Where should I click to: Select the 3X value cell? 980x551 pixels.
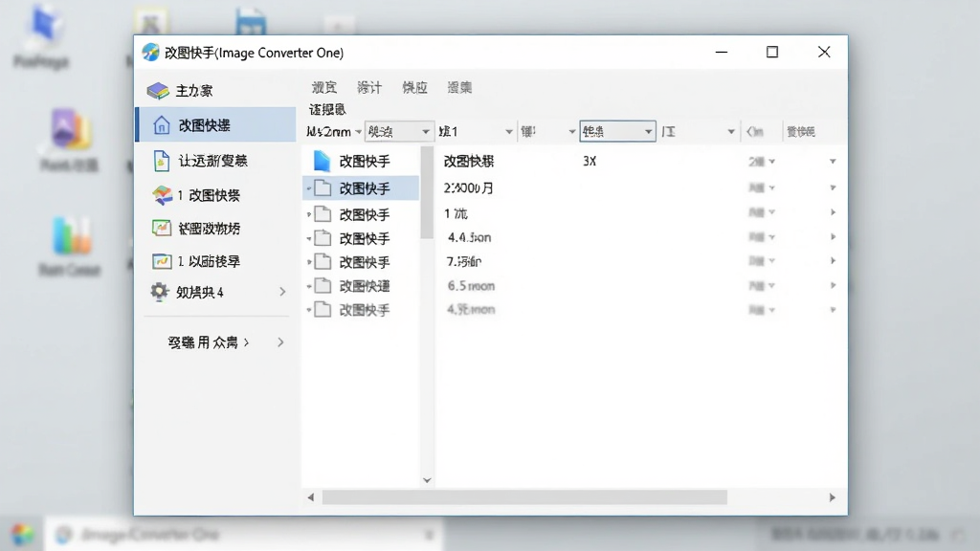pos(590,161)
